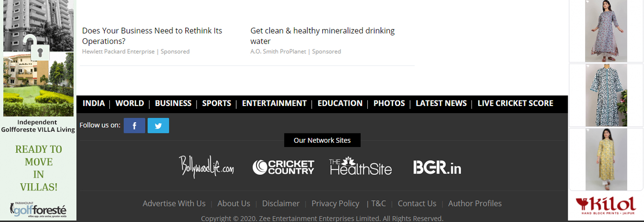Image resolution: width=644 pixels, height=222 pixels.
Task: Click the Golfforeste logo in ad
Action: tap(38, 209)
